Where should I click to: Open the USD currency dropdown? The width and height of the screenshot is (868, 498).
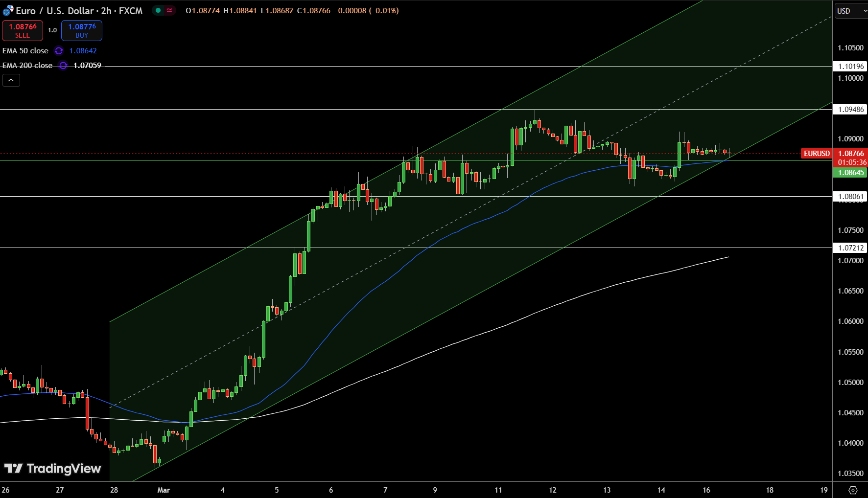click(851, 11)
